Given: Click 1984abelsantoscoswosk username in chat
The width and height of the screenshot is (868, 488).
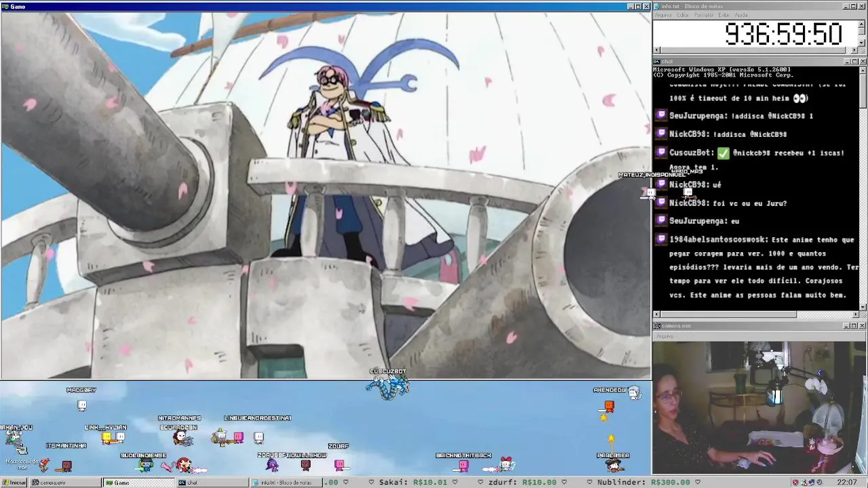Looking at the screenshot, I should (718, 239).
